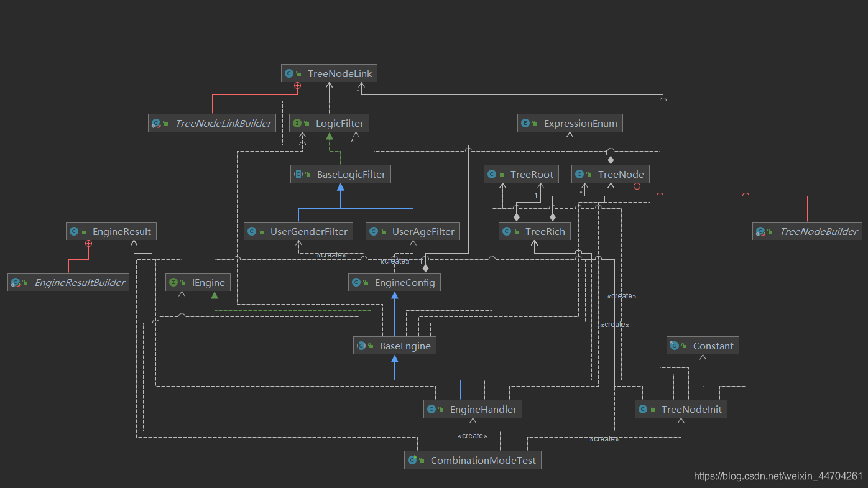Select the TreeNodeBuilder node

pos(808,231)
